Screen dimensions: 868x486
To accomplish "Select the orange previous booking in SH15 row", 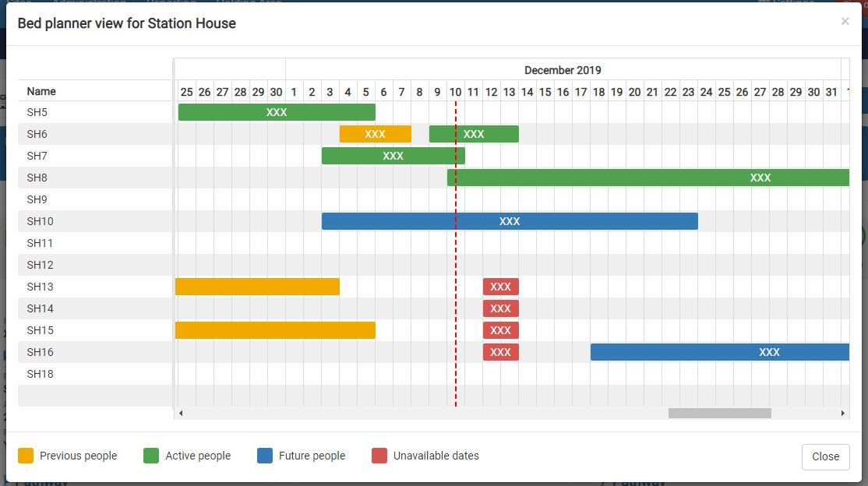I will coord(275,330).
